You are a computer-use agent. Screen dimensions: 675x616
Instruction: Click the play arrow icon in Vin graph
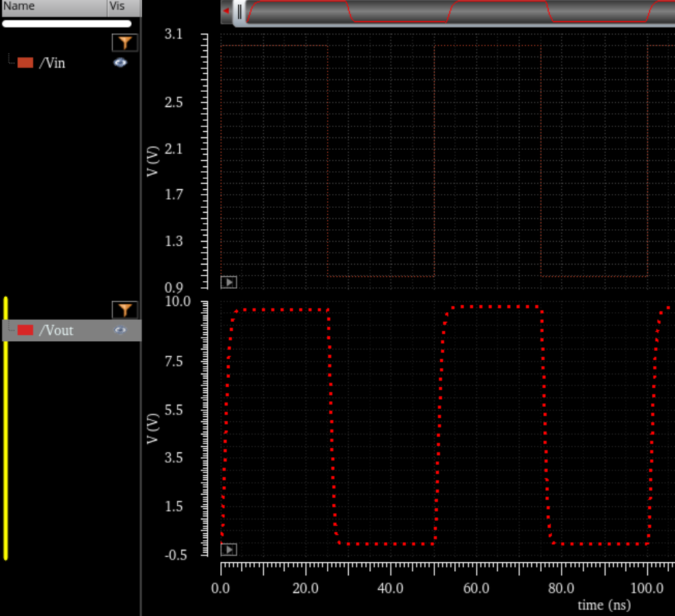228,282
